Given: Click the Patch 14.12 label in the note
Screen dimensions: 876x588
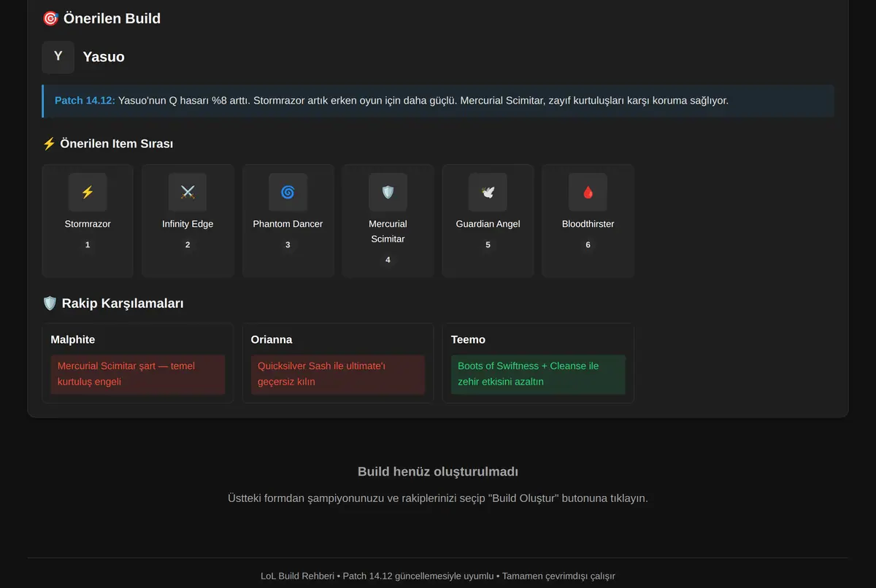Looking at the screenshot, I should [x=85, y=101].
